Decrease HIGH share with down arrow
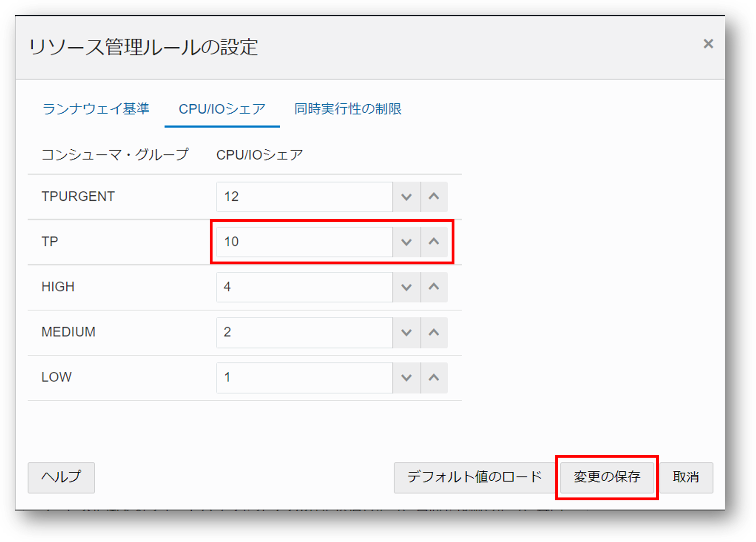This screenshot has width=756, height=542. pos(407,287)
